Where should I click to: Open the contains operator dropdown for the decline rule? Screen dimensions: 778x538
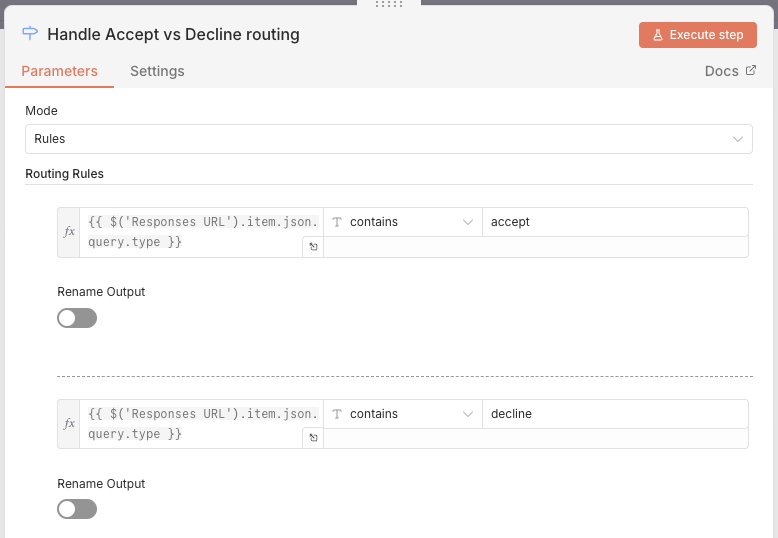coord(402,414)
